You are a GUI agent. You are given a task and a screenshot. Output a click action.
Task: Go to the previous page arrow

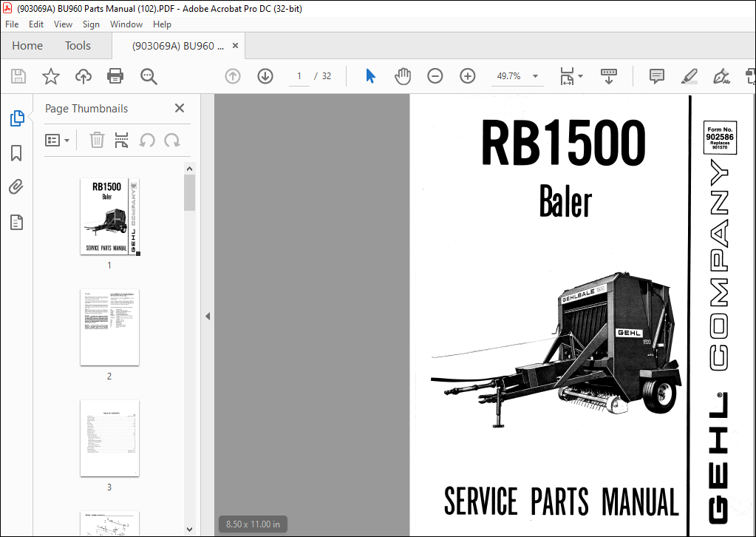[233, 76]
